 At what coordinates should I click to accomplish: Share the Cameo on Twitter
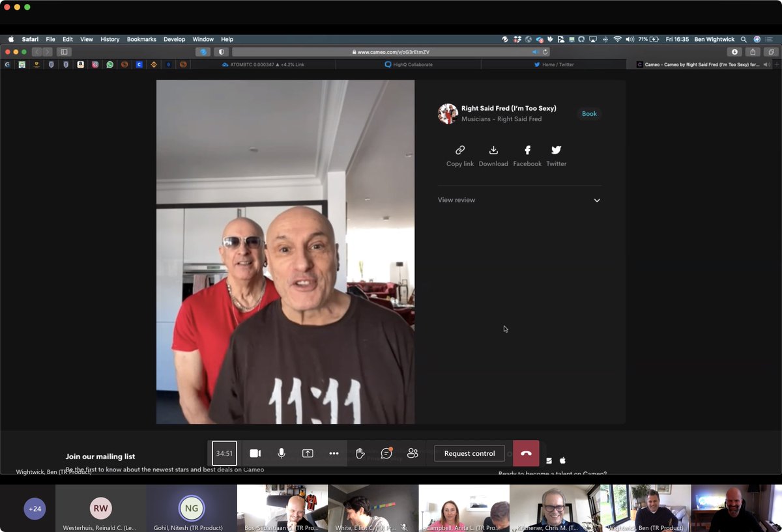[x=556, y=156]
